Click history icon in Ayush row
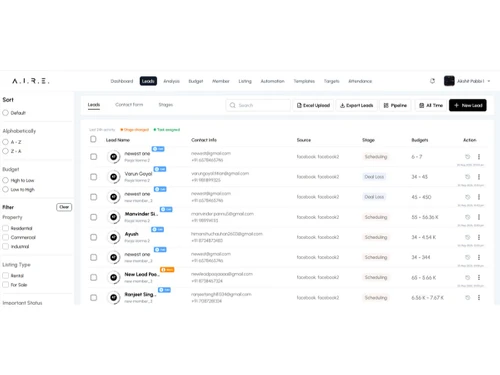Screen dimensions: 500x375 pyautogui.click(x=468, y=237)
